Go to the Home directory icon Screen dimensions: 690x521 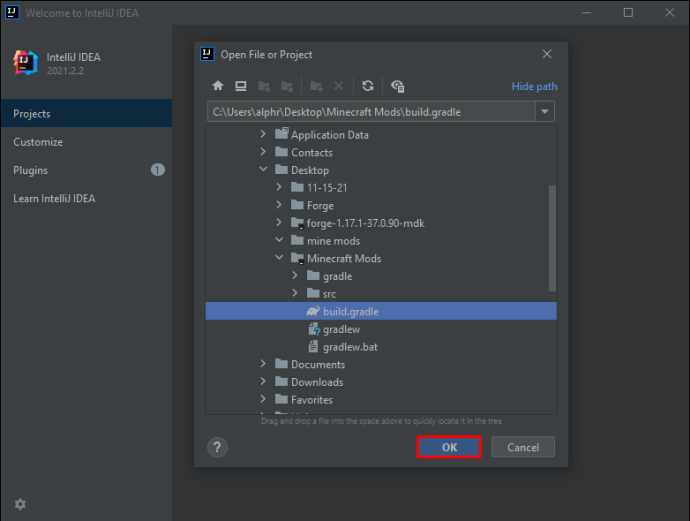[x=218, y=85]
